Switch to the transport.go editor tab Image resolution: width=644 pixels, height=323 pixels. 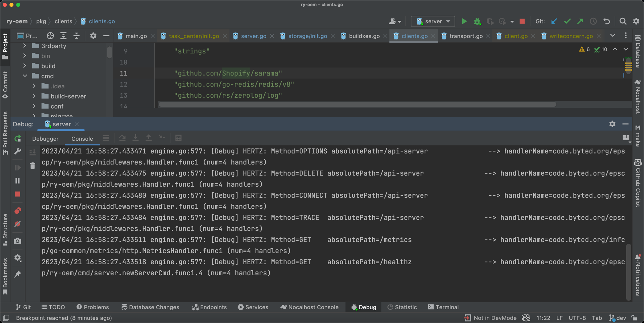(x=466, y=36)
